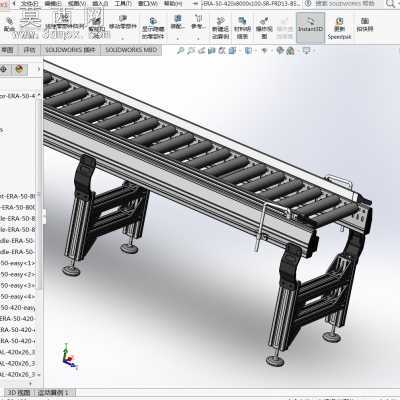Open the DimXpertManager crosshair panel tab
The height and width of the screenshot is (400, 400).
click(x=4, y=69)
